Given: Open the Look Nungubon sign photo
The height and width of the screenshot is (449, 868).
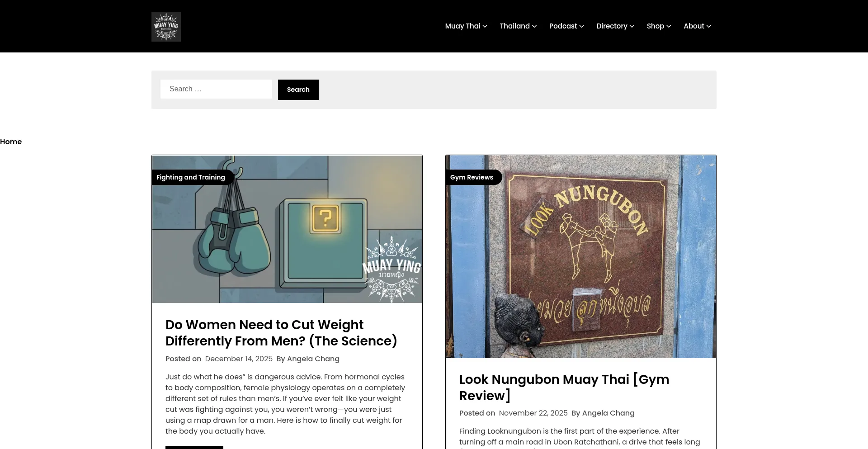Looking at the screenshot, I should click(x=581, y=256).
